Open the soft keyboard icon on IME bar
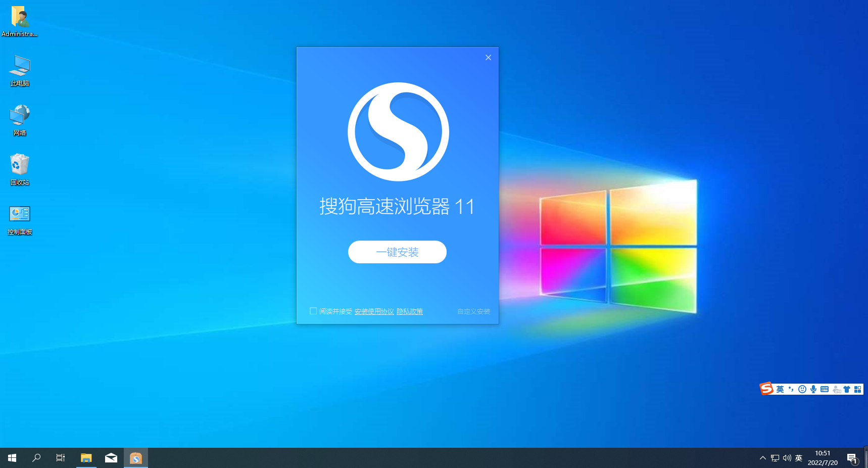The image size is (868, 468). click(x=825, y=389)
